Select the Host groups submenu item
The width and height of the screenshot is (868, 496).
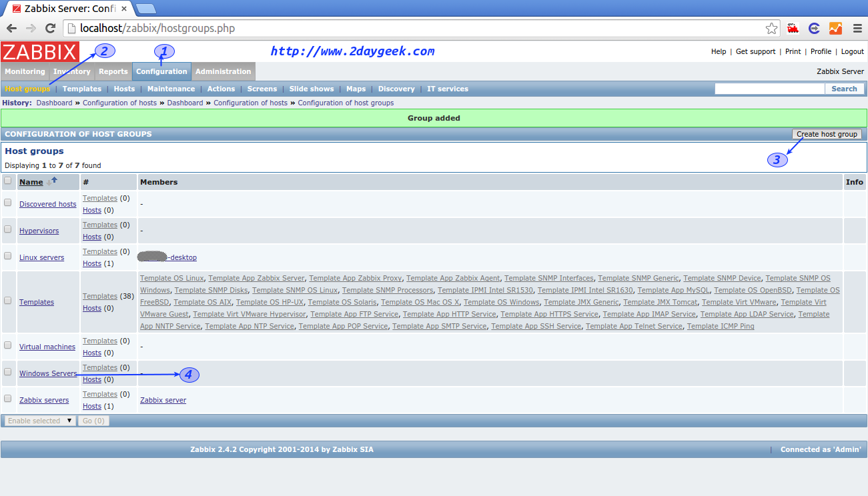click(x=27, y=89)
